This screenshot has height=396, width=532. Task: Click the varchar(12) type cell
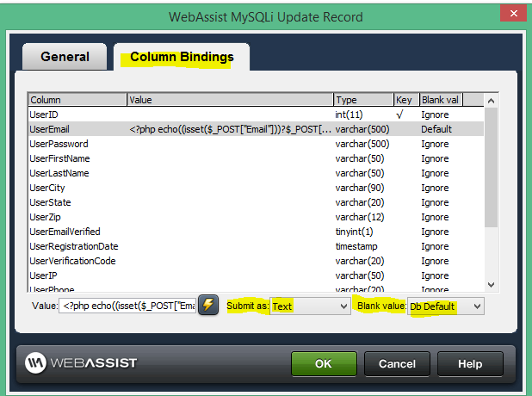pyautogui.click(x=360, y=217)
